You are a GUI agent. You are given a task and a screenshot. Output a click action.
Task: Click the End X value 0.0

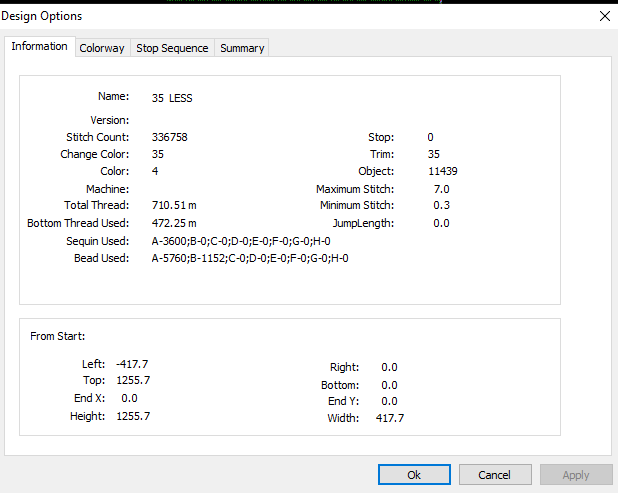coord(129,398)
